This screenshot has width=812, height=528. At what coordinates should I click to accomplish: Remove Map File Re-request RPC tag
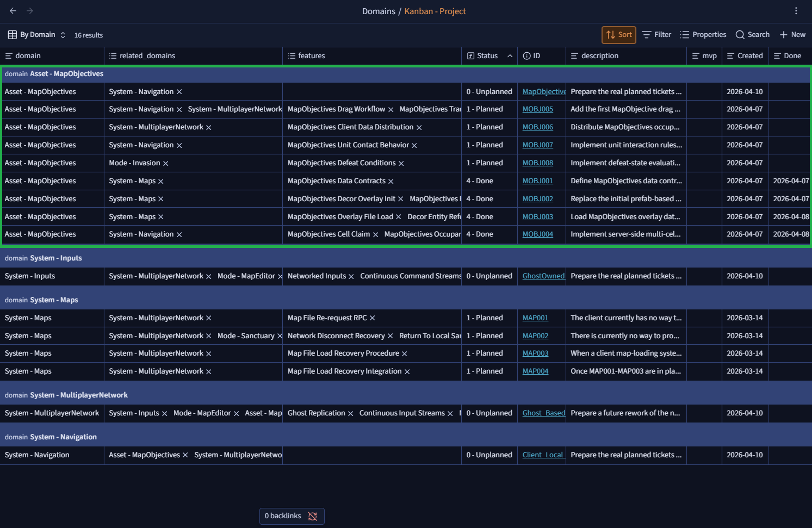[373, 318]
